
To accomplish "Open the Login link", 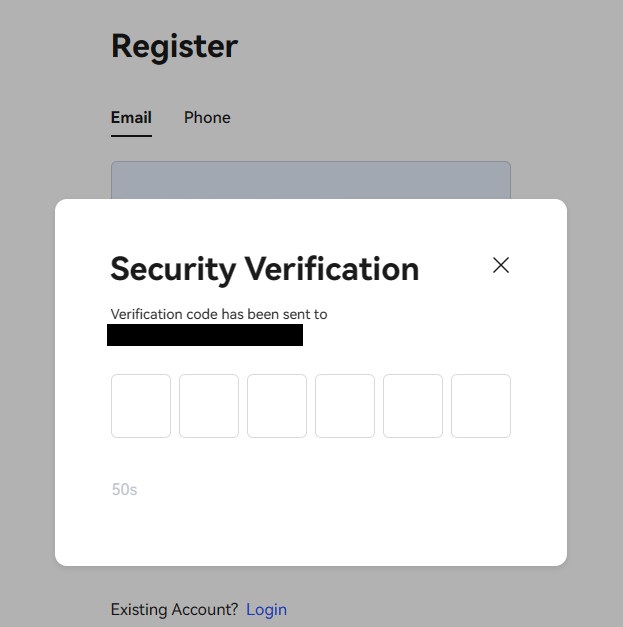I will click(x=266, y=609).
